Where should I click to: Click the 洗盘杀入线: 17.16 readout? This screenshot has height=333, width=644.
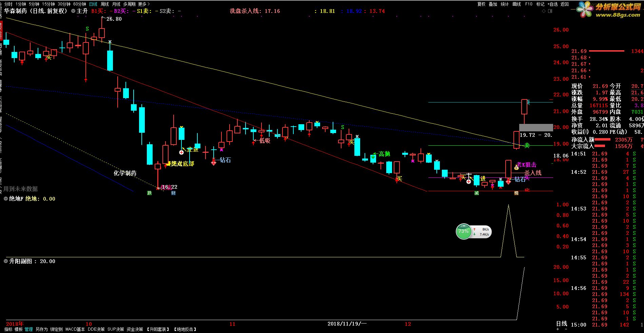pos(255,11)
